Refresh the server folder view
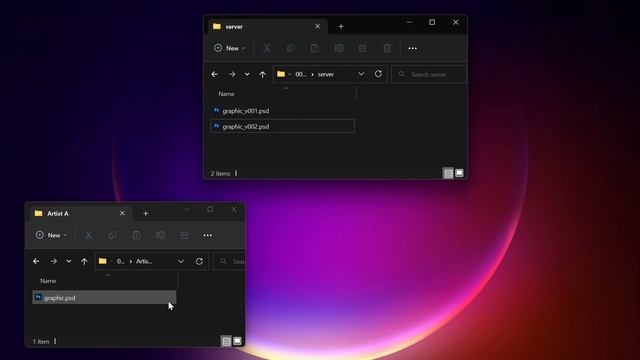Screen dimensions: 640x360 tap(378, 74)
